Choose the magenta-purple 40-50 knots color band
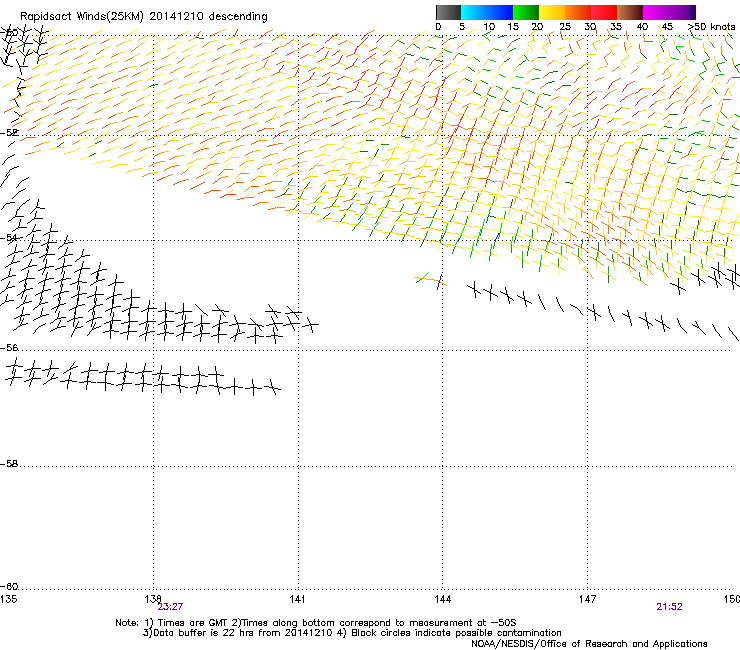 pyautogui.click(x=669, y=12)
